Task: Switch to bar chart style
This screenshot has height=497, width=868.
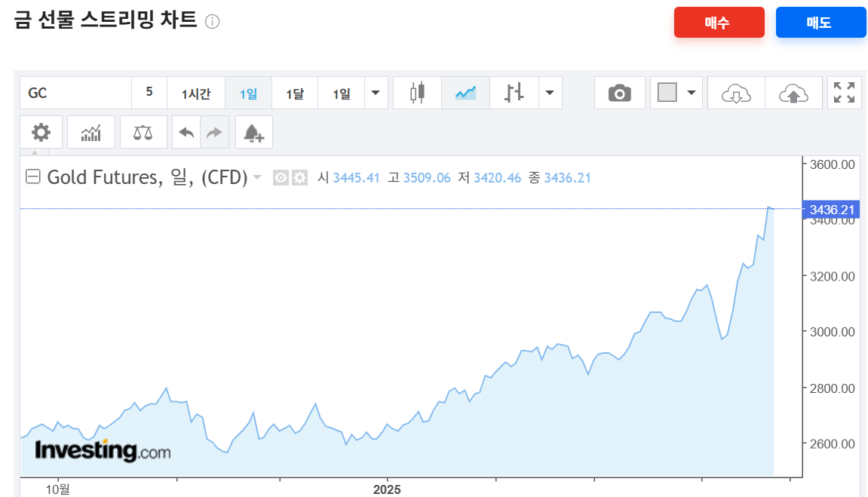Action: click(x=514, y=93)
